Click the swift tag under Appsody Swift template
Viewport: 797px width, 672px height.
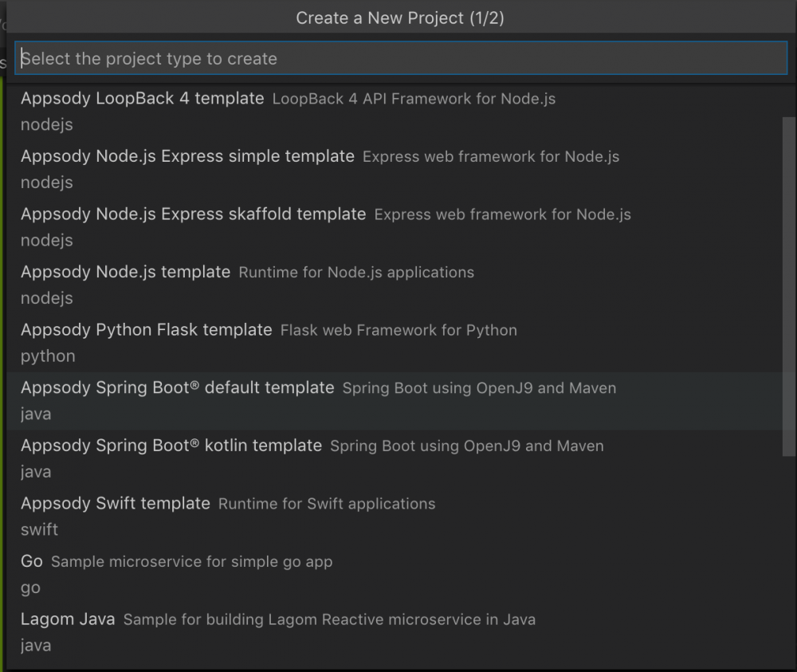tap(39, 529)
